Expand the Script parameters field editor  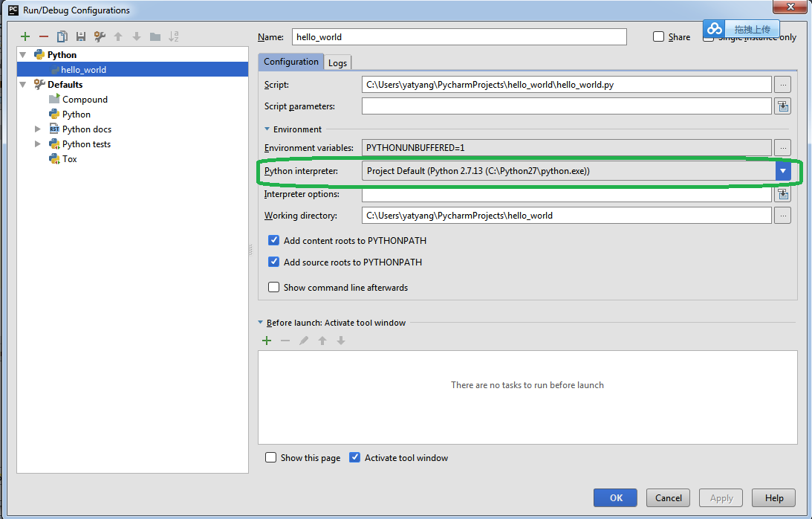(x=783, y=106)
